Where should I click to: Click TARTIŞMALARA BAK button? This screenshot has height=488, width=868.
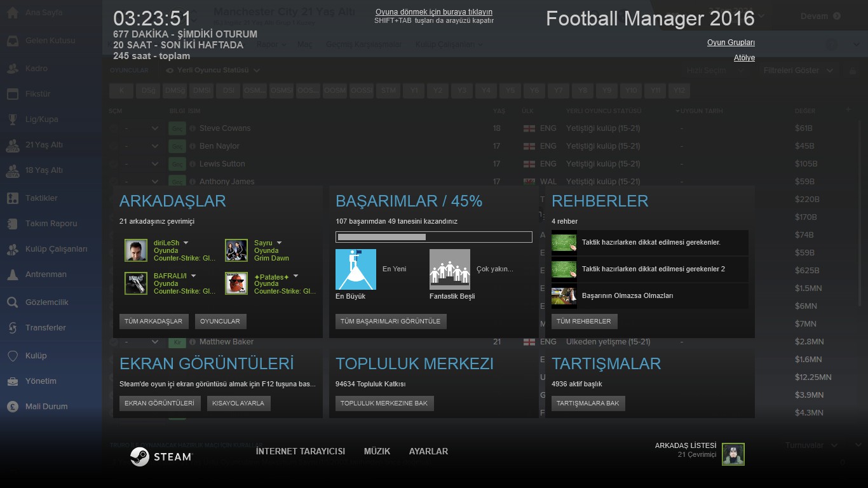click(x=588, y=403)
